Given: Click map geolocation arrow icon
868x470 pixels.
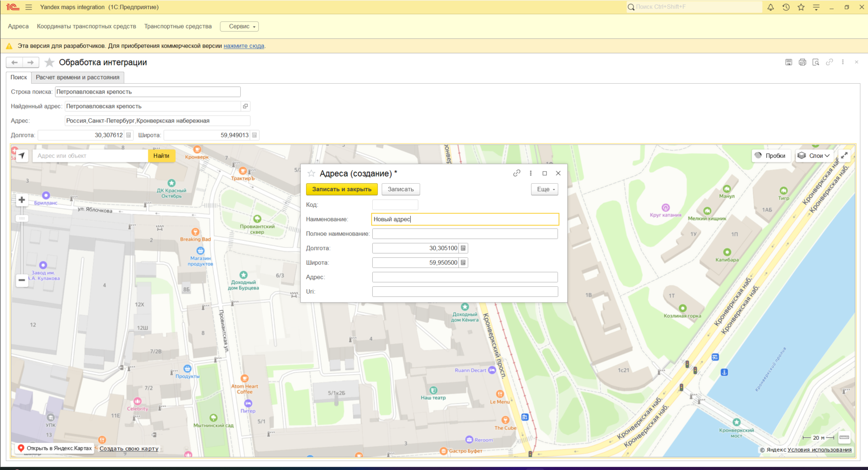Looking at the screenshot, I should click(22, 156).
